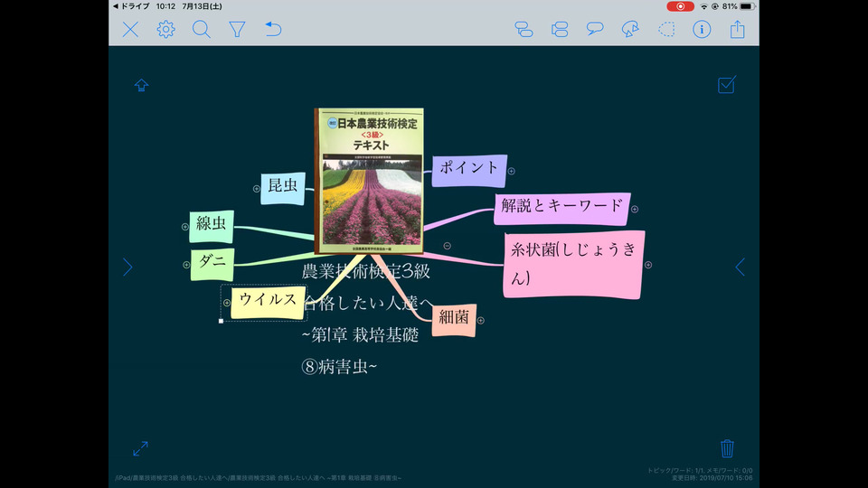Tap the selection handle below ウイルス node
Image resolution: width=868 pixels, height=488 pixels.
click(221, 321)
